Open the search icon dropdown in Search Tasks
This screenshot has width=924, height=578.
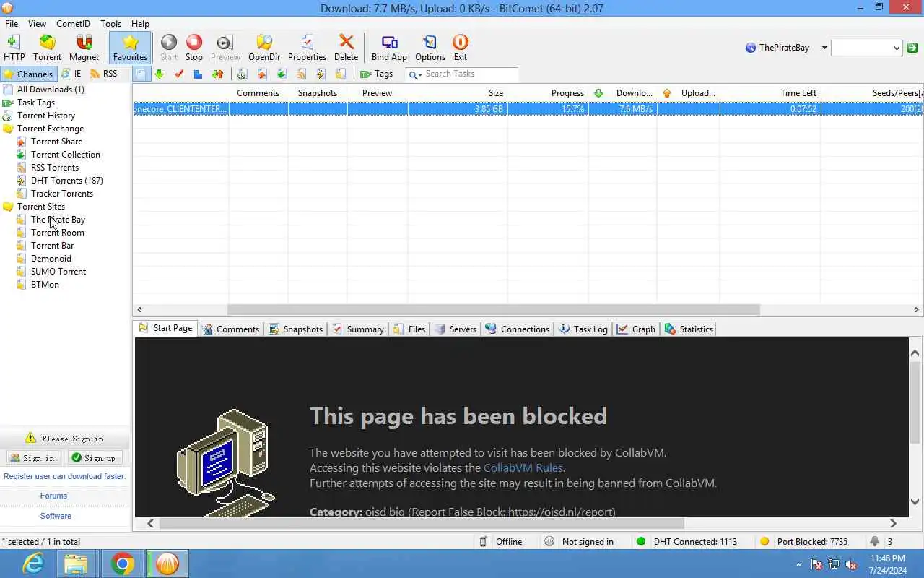click(x=415, y=74)
